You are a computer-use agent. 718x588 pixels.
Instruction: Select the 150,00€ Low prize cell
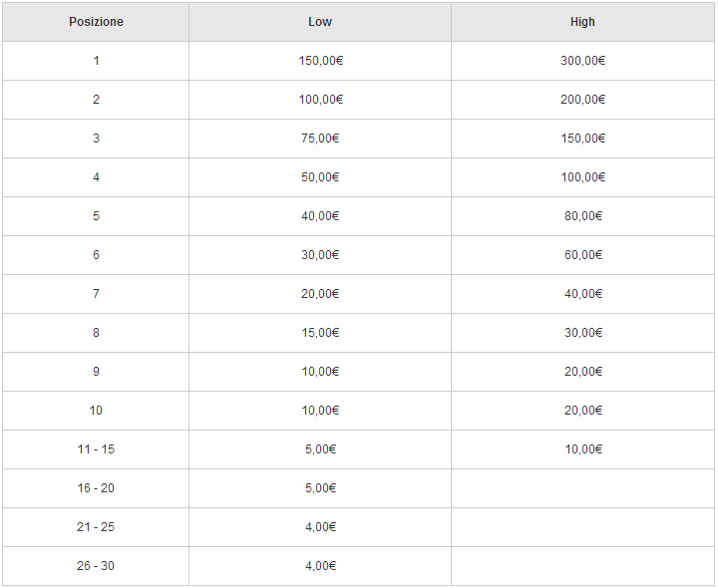coord(320,61)
